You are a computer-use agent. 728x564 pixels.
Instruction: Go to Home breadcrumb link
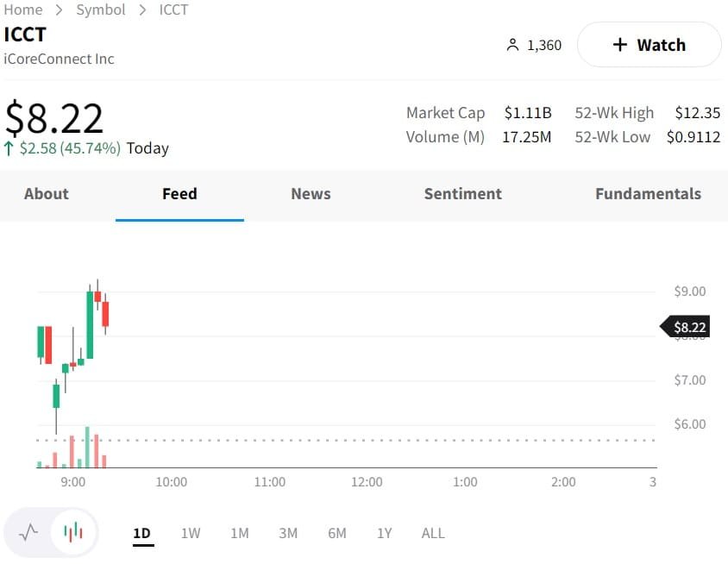pos(23,9)
